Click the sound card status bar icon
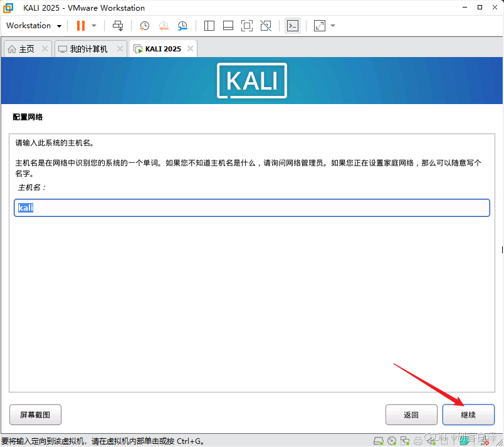Image resolution: width=504 pixels, height=447 pixels. [x=431, y=441]
